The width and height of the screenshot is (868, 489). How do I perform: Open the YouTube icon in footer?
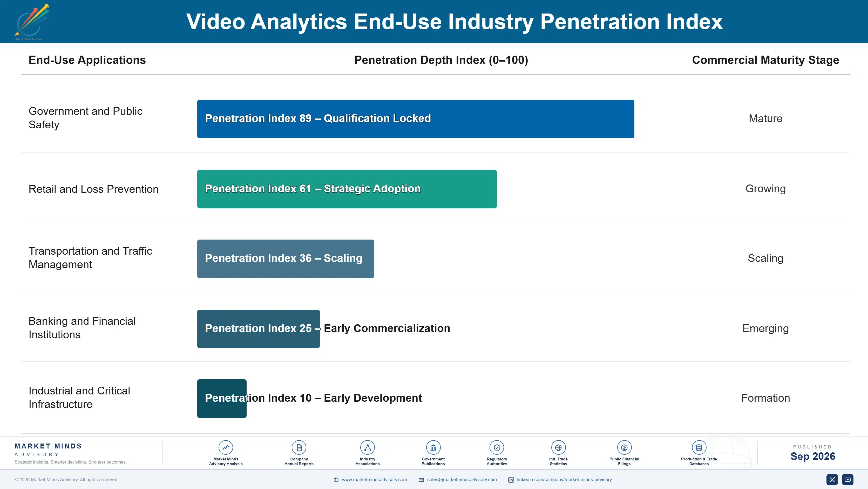(x=848, y=480)
